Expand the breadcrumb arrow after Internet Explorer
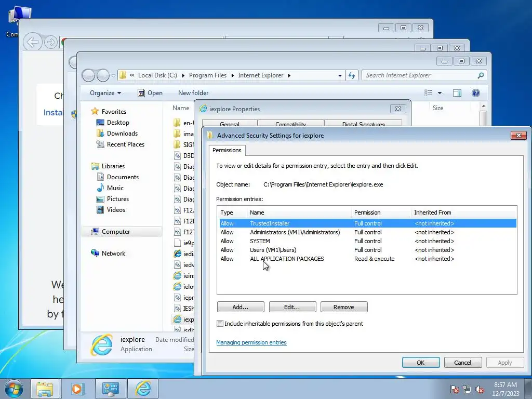 point(289,75)
